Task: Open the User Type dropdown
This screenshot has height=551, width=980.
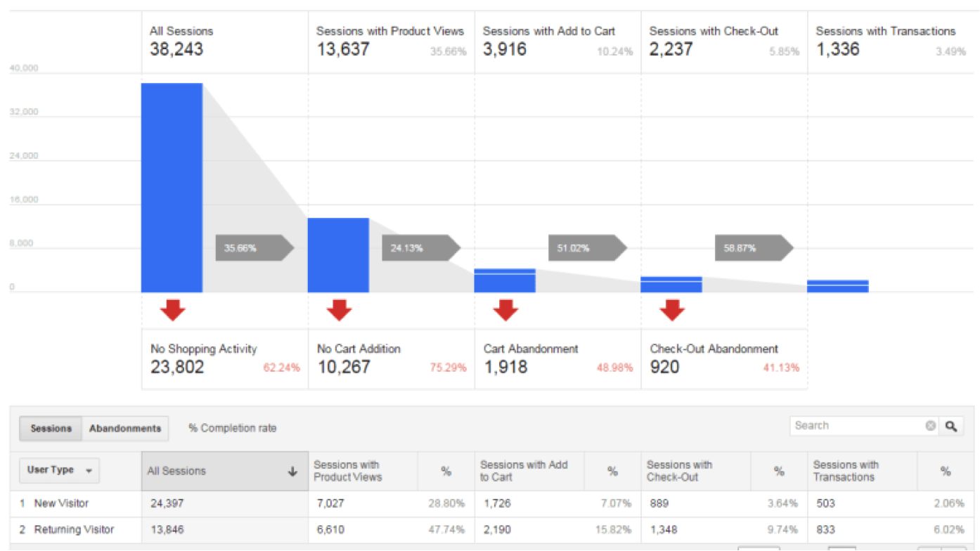Action: 59,470
